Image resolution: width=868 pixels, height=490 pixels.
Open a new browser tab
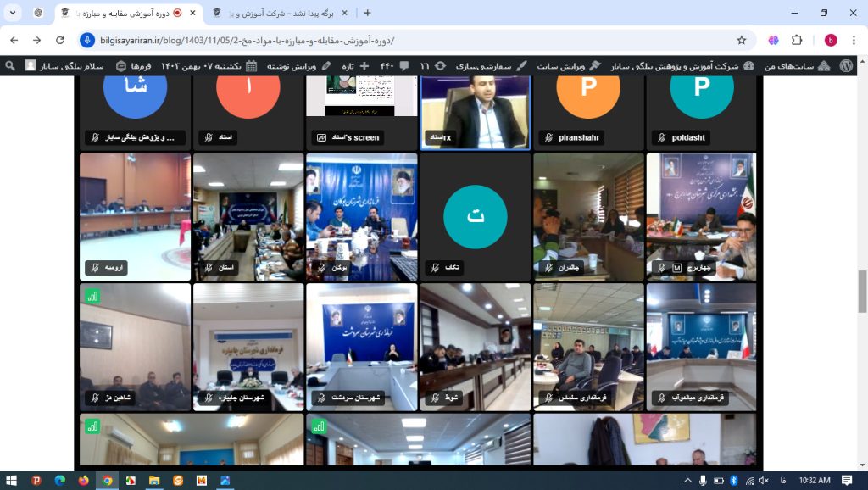[x=367, y=13]
